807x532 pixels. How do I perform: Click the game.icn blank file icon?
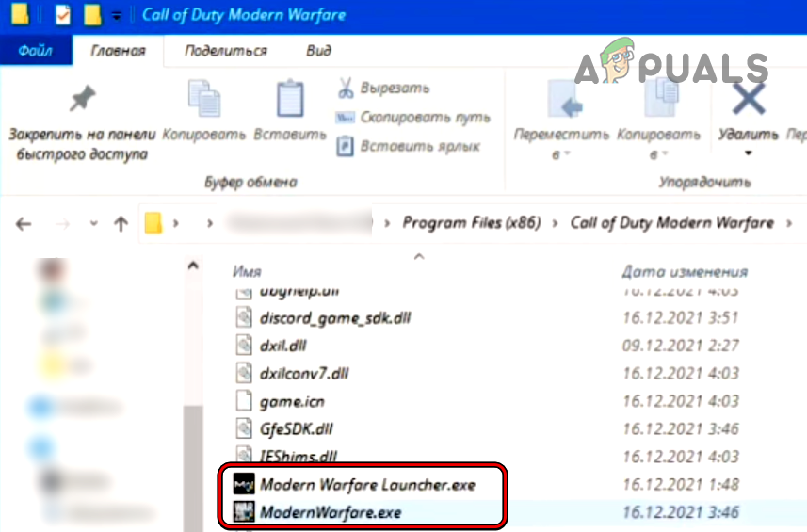point(244,401)
